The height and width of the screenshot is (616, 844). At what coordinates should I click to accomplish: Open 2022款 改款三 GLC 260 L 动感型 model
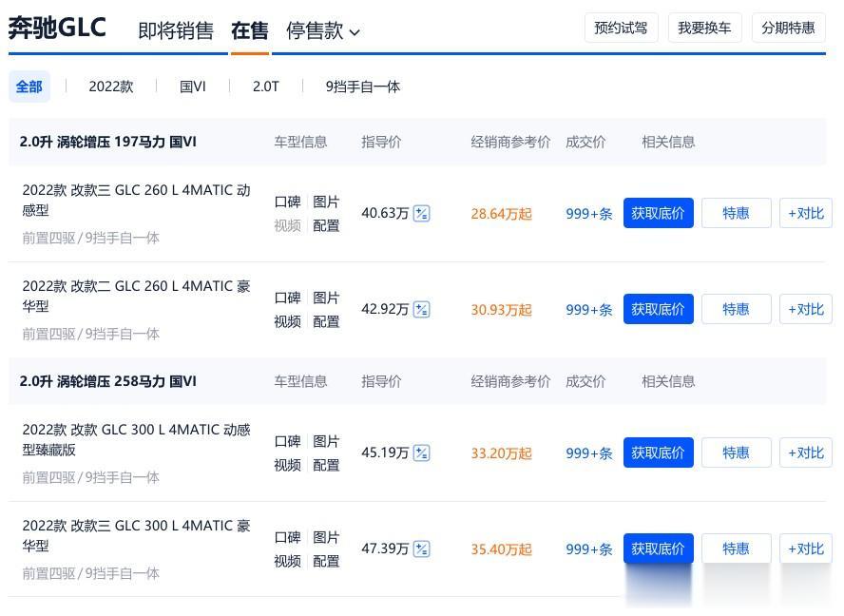pyautogui.click(x=136, y=200)
